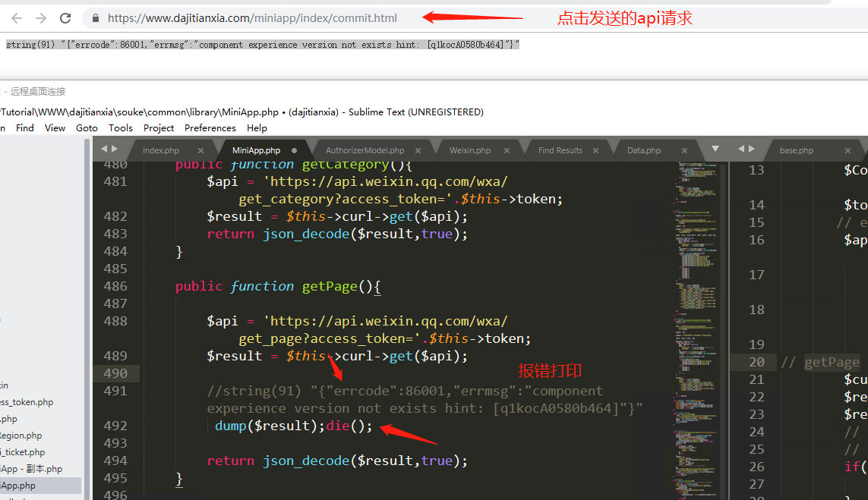Click line number 20 in right pane
Viewport: 868px width, 500px height.
[756, 362]
